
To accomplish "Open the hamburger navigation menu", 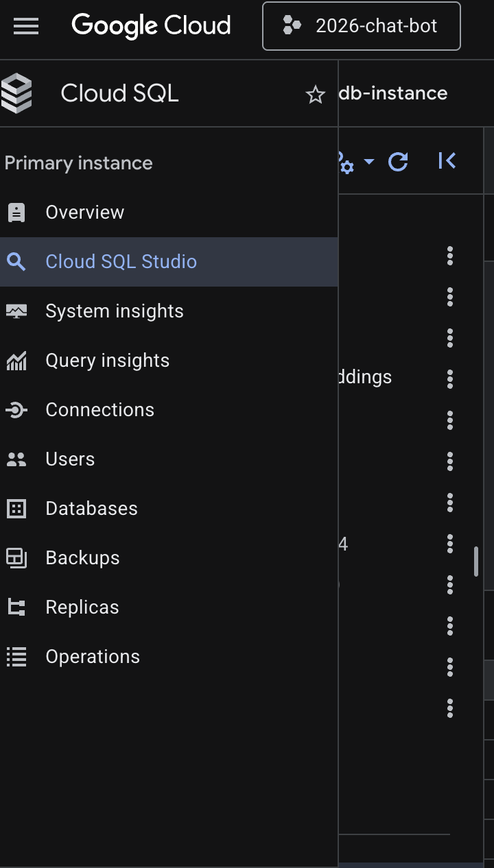I will (x=26, y=26).
